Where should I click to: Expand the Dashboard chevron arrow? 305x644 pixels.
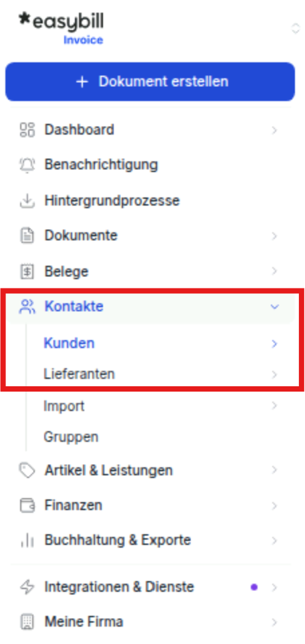[x=275, y=130]
